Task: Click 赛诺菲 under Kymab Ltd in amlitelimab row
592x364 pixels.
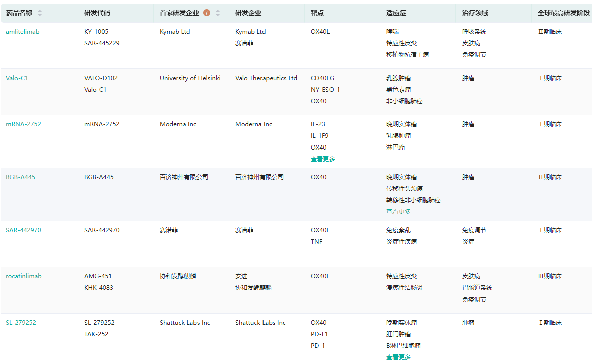Action: click(244, 43)
